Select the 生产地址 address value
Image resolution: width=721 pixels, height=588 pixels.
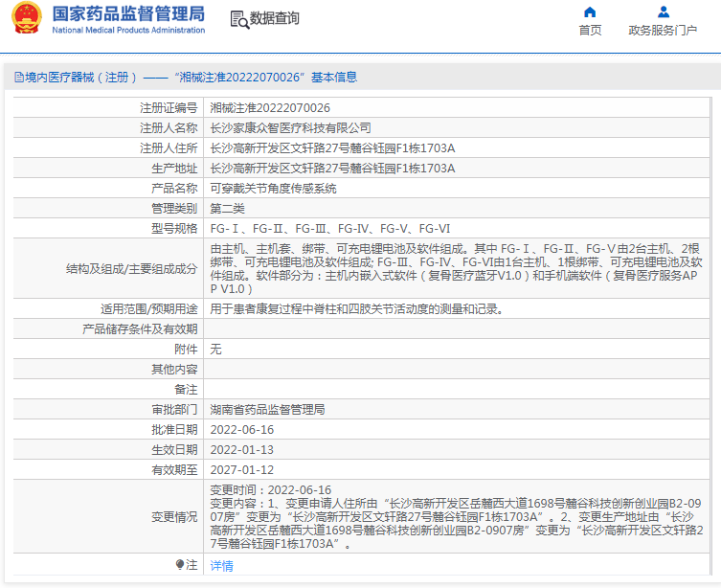tap(332, 169)
